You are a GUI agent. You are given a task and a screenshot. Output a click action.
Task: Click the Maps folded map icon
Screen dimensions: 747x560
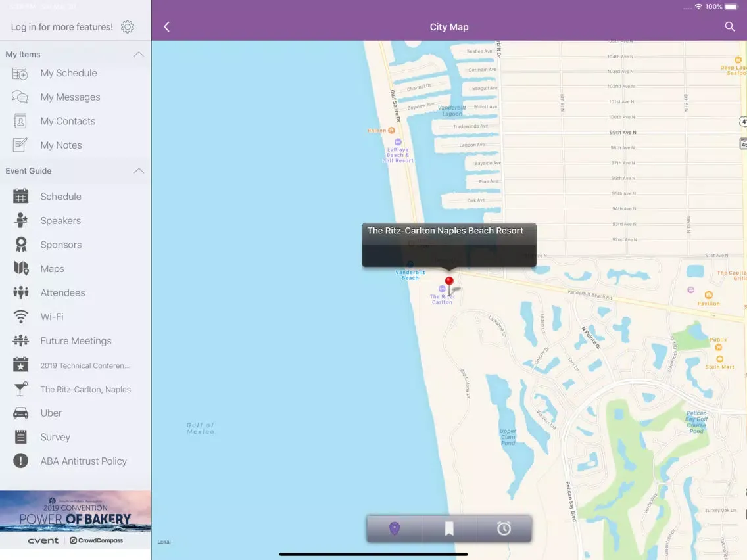[21, 269]
